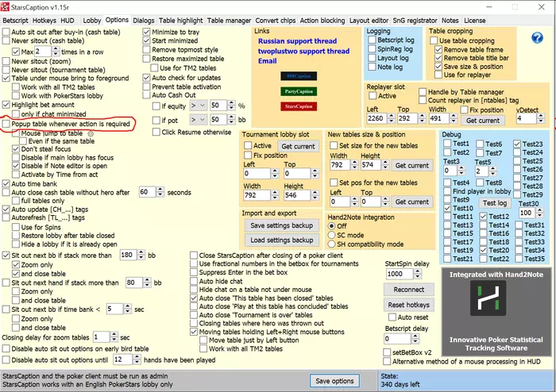556x392 pixels.
Task: Click the StarsCaption title bar app icon
Action: [x=5, y=7]
